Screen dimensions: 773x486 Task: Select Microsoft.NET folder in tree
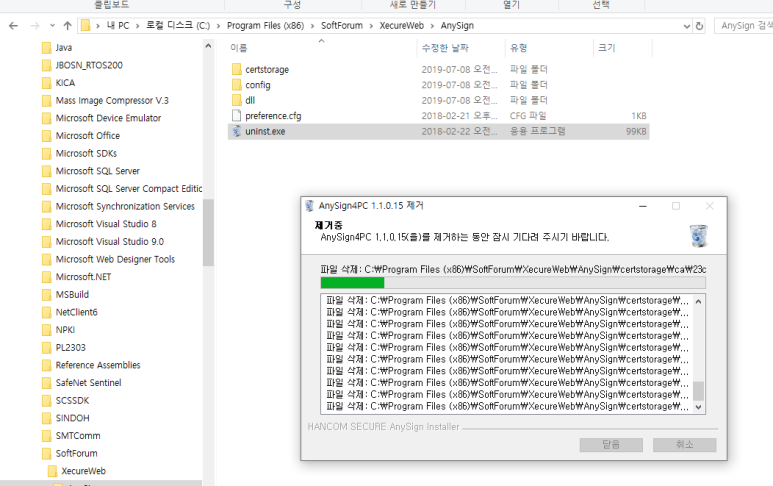pos(83,277)
